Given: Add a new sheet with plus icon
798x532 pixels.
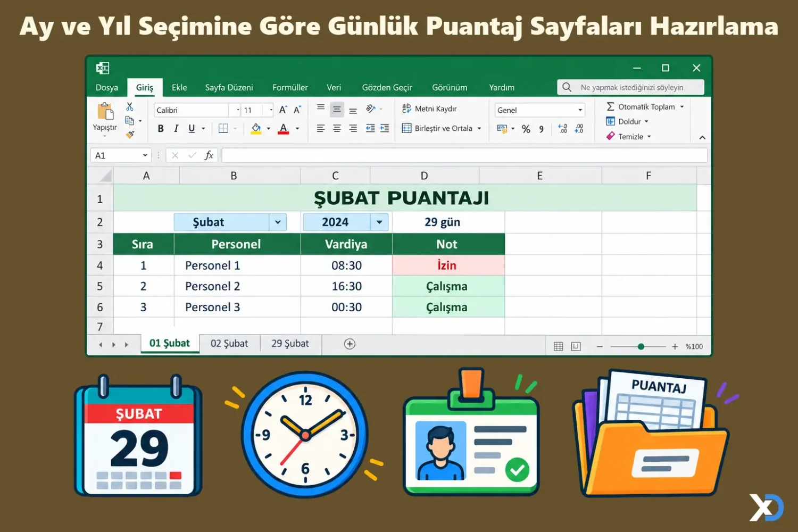Looking at the screenshot, I should pyautogui.click(x=350, y=344).
